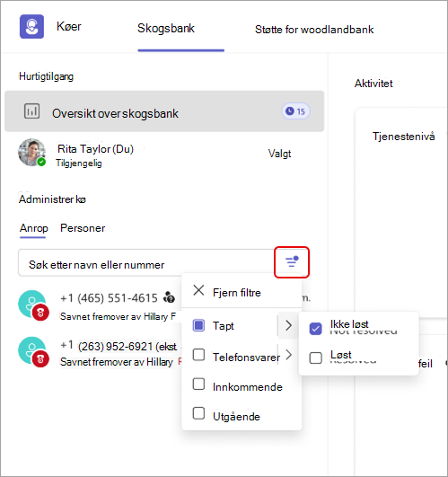The width and height of the screenshot is (448, 477).
Task: Open Oversikt over skogsbank
Action: point(164,111)
